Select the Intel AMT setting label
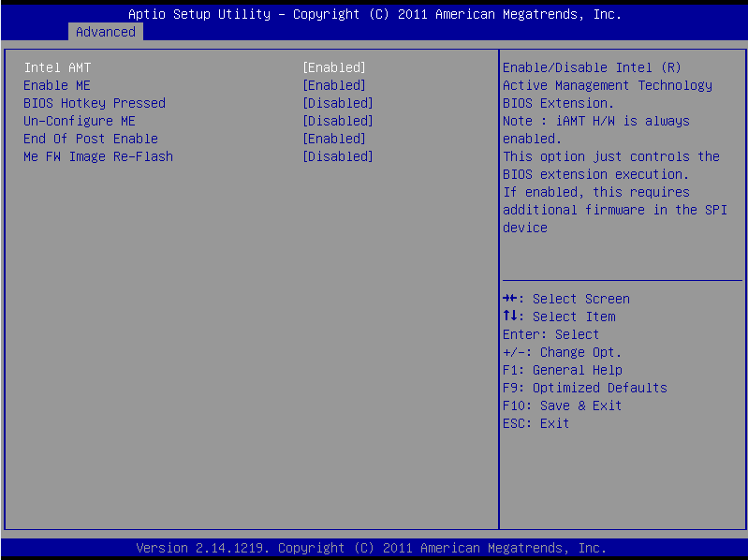 [x=57, y=67]
